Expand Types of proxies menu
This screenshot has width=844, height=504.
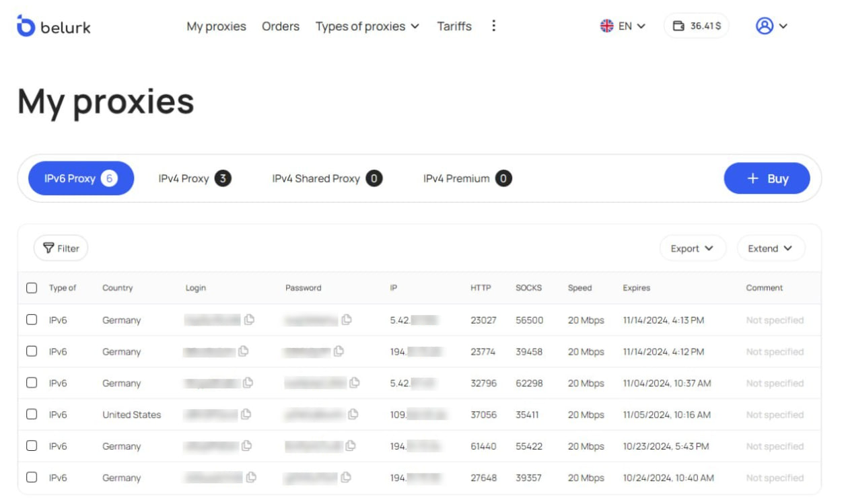367,26
